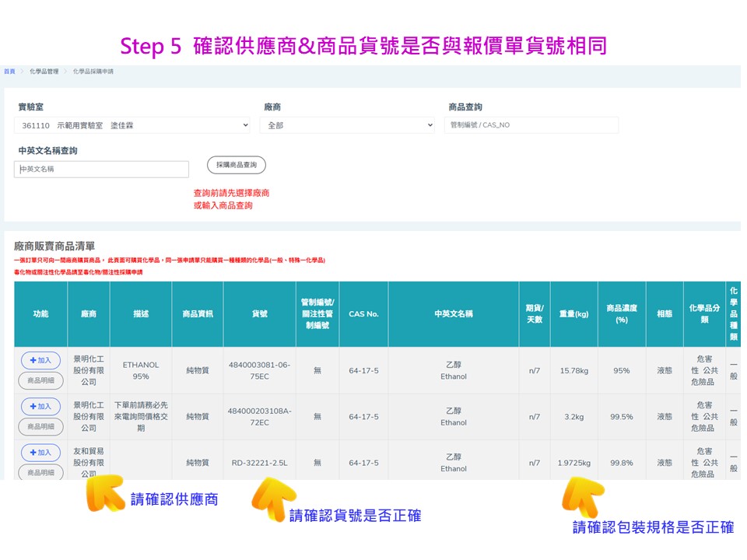Click the 下單前請務必先來電詢問價格交期 description
This screenshot has height=560, width=747.
point(141,417)
